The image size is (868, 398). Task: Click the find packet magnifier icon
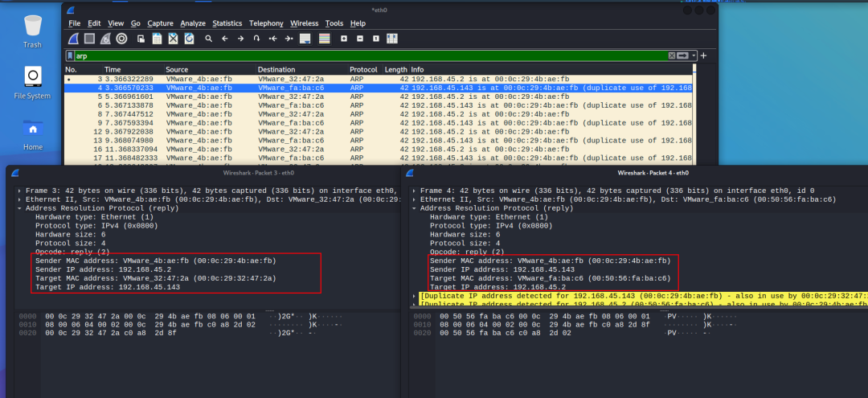208,38
